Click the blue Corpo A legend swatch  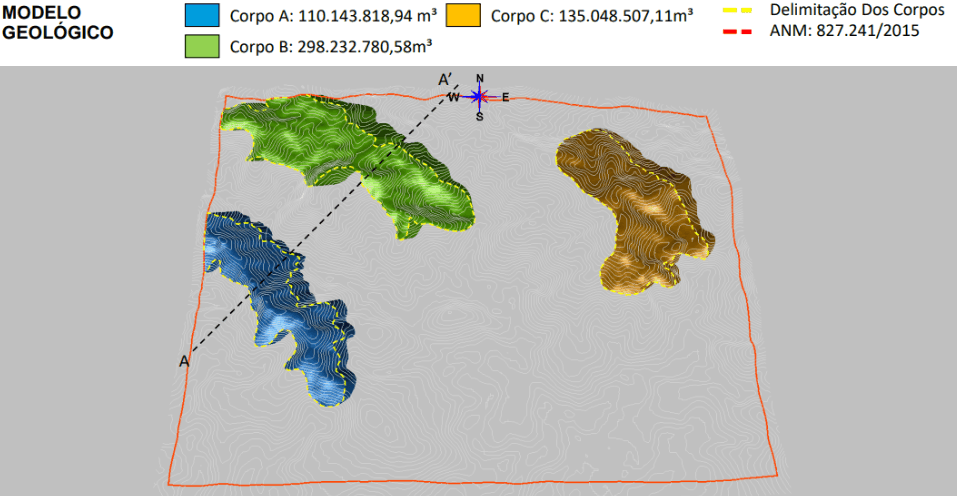point(202,16)
